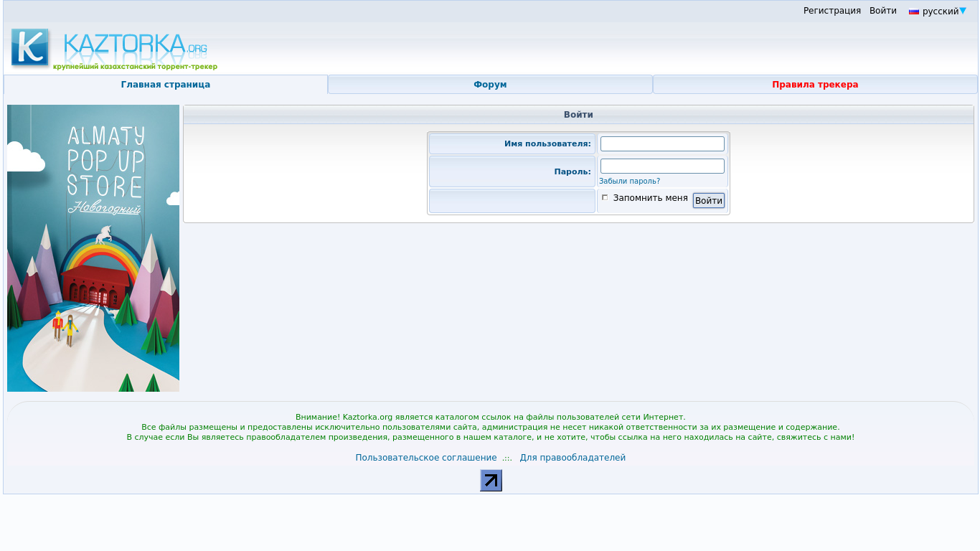Click the Пароль: label
The image size is (980, 551).
tap(573, 171)
